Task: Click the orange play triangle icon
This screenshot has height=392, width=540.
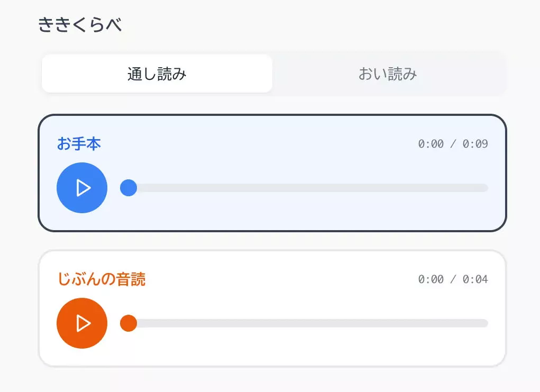Action: 84,323
